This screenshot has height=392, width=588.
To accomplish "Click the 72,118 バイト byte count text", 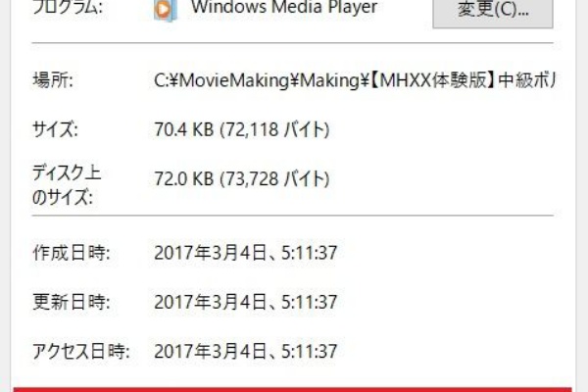I will coord(276,129).
